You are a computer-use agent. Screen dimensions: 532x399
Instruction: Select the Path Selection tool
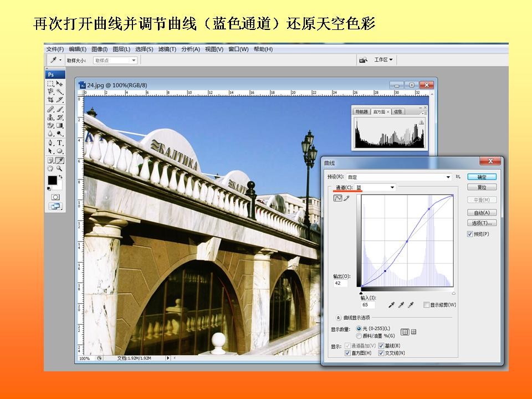[x=50, y=151]
